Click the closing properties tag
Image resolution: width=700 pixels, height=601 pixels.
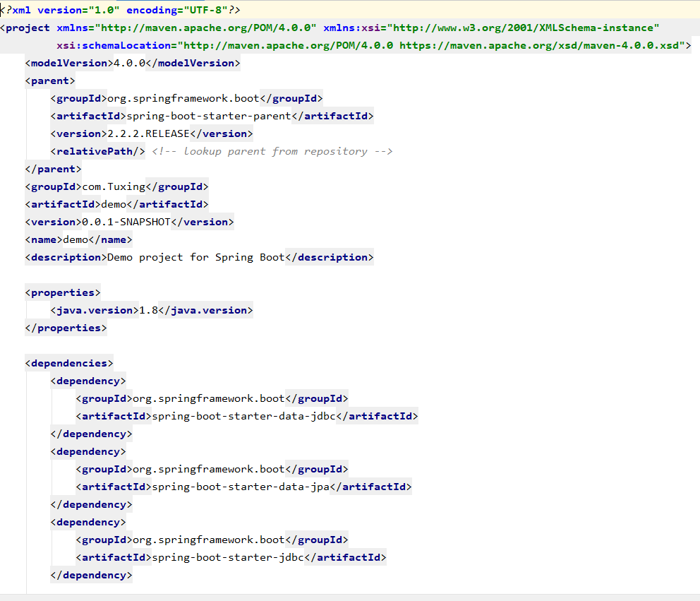coord(66,328)
